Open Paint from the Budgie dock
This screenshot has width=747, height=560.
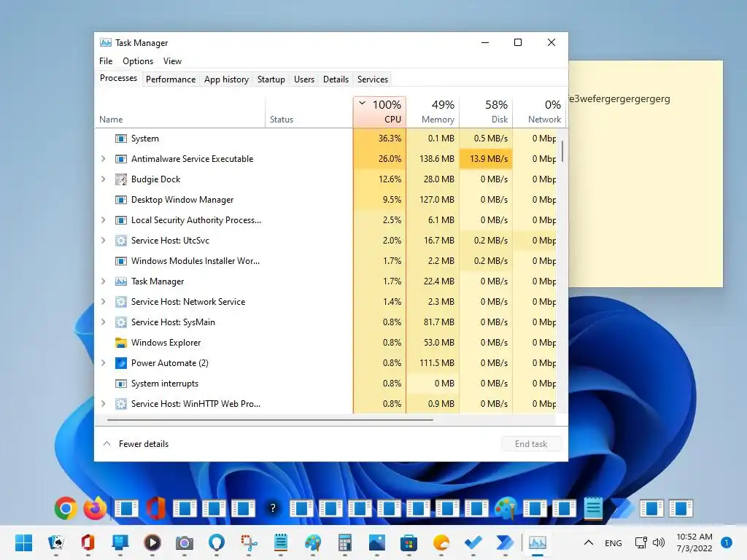506,508
